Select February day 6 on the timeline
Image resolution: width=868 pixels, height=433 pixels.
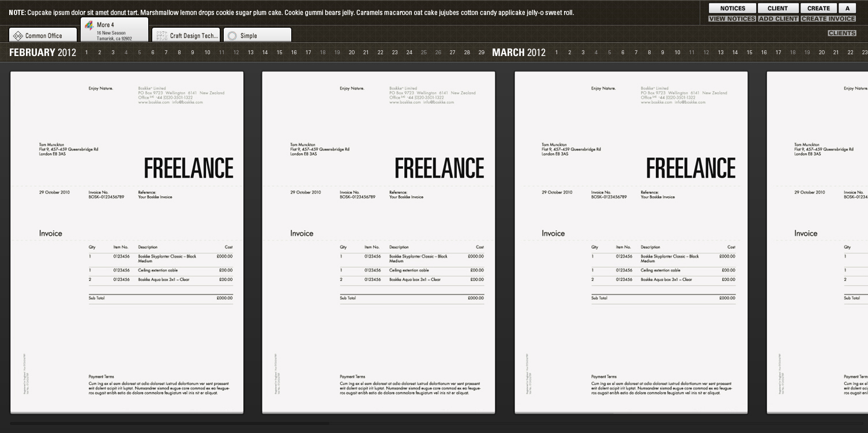tap(153, 53)
